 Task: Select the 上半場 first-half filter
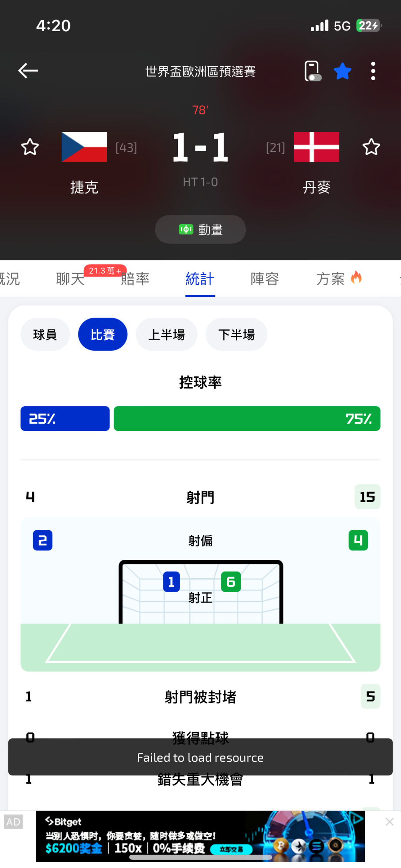tap(166, 335)
